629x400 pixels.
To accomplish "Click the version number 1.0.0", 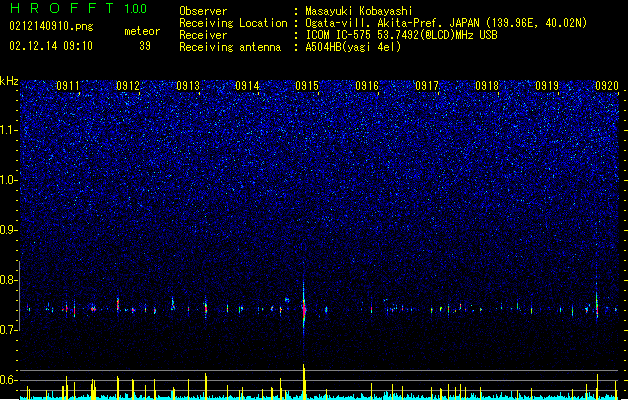I will pos(136,9).
